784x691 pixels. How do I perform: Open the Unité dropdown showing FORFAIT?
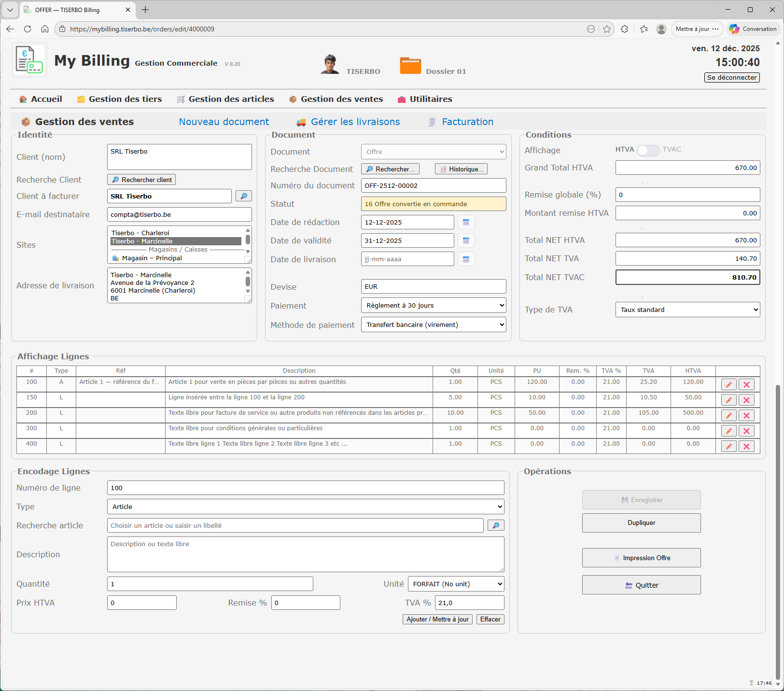pos(455,584)
